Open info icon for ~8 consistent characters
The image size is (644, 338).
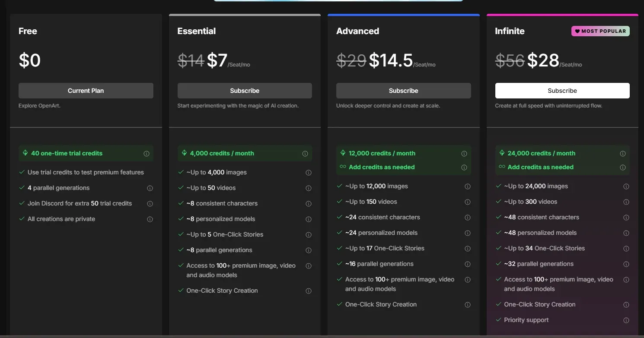pos(309,203)
